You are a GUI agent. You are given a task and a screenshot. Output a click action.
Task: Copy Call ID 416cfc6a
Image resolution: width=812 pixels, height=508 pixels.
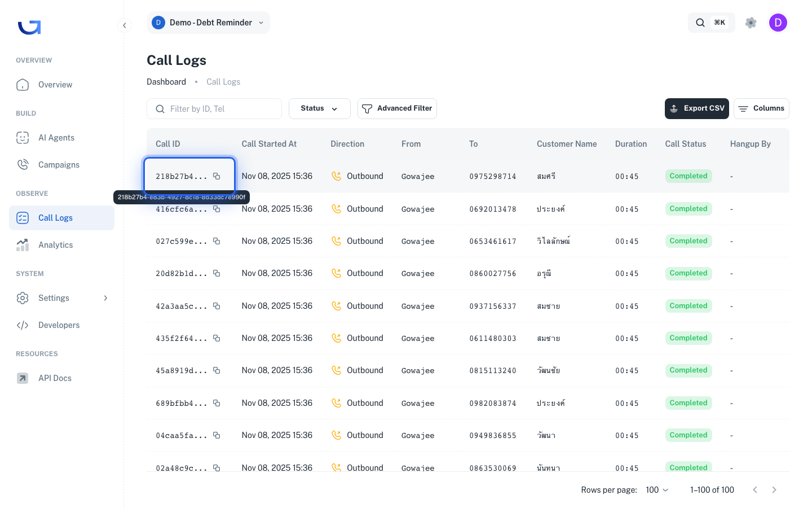[x=217, y=209]
